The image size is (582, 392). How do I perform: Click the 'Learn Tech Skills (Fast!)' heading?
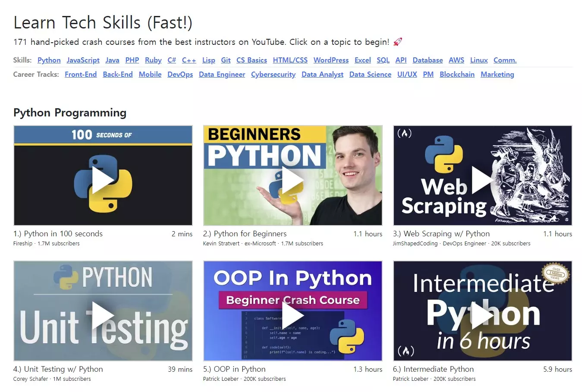103,23
